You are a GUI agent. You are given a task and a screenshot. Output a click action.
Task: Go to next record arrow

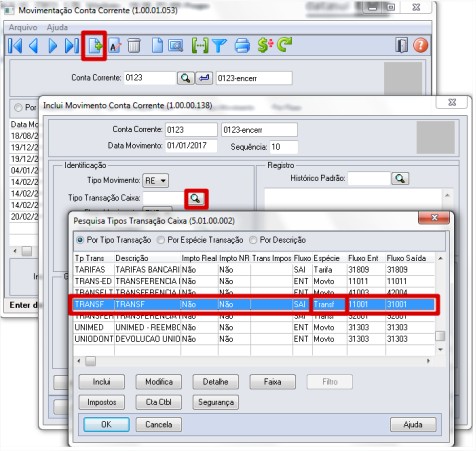[x=53, y=46]
